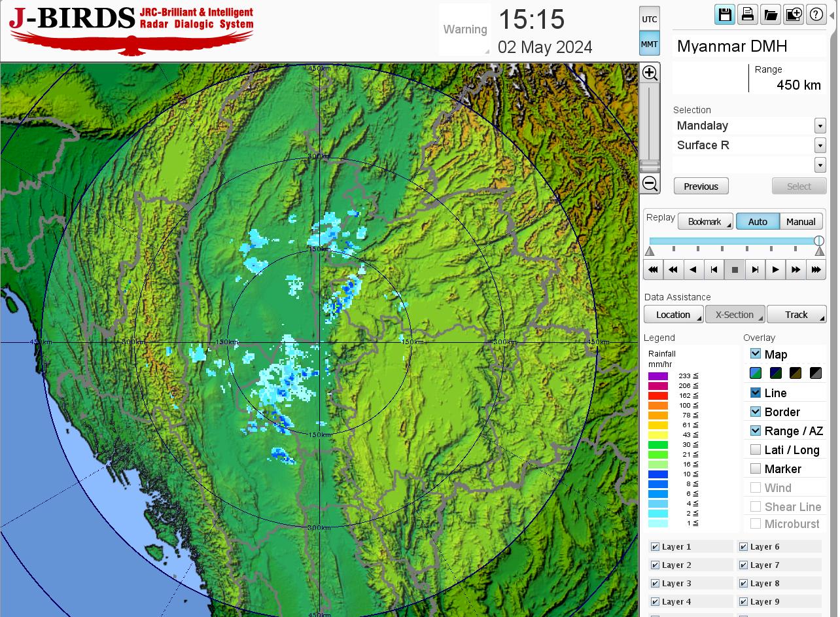Uncheck the Layer 4 checkbox
Viewport: 840px width, 617px height.
tap(655, 602)
